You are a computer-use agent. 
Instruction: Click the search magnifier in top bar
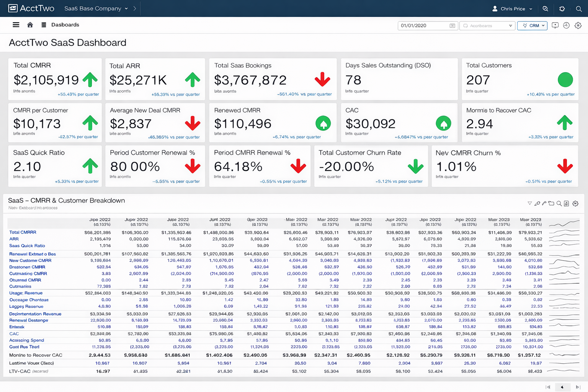tap(579, 9)
